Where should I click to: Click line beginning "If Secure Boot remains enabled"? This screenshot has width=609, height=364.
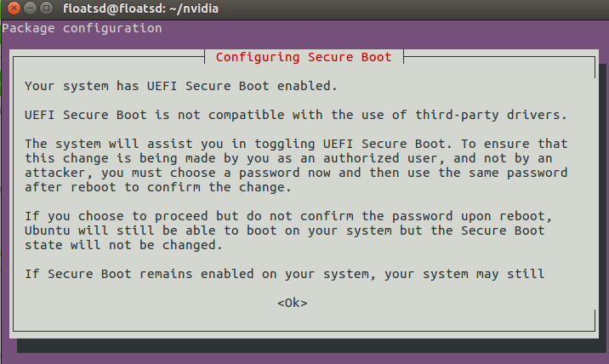point(285,274)
